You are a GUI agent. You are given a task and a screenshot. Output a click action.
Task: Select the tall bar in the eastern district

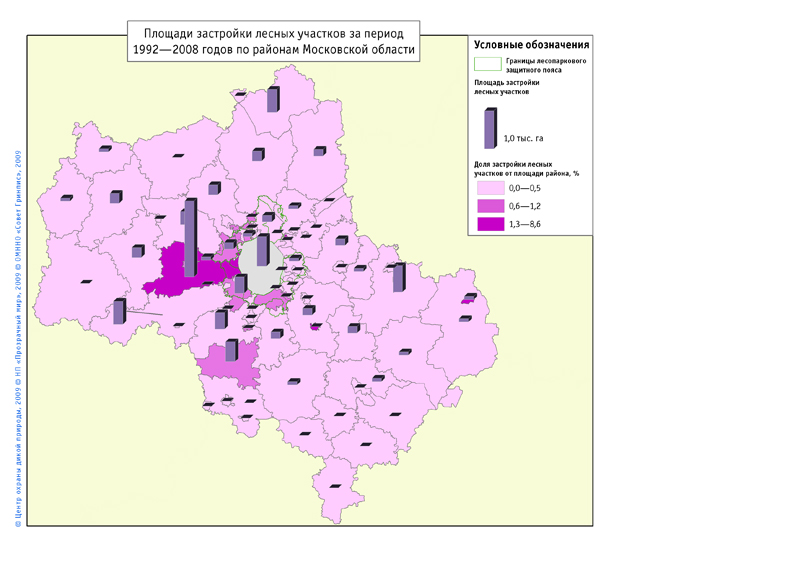pyautogui.click(x=399, y=277)
